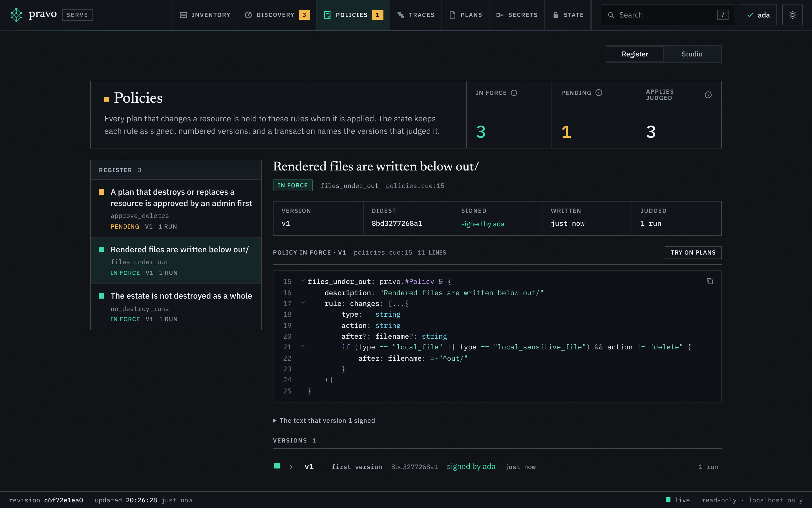
Task: Click the Policies tab icon
Action: pyautogui.click(x=327, y=15)
